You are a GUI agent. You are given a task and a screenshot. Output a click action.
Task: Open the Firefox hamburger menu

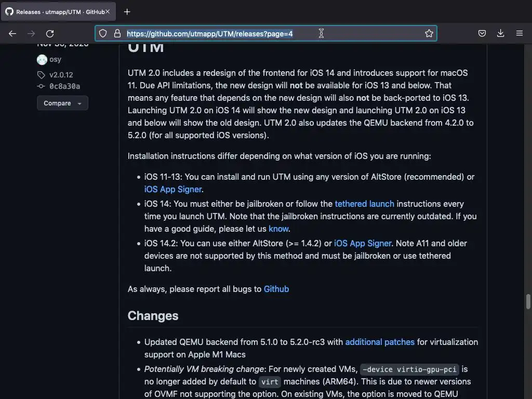click(520, 33)
